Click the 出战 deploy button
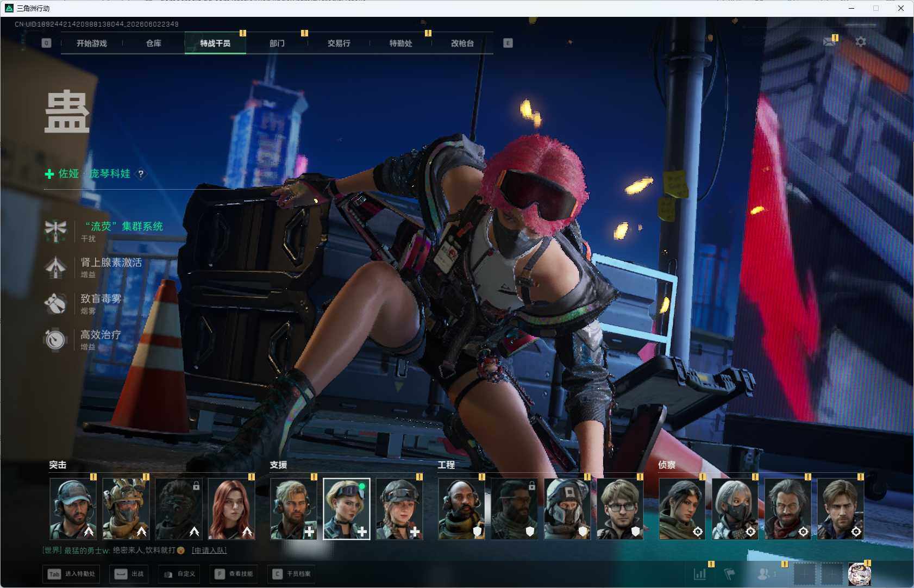The width and height of the screenshot is (914, 588). [129, 574]
